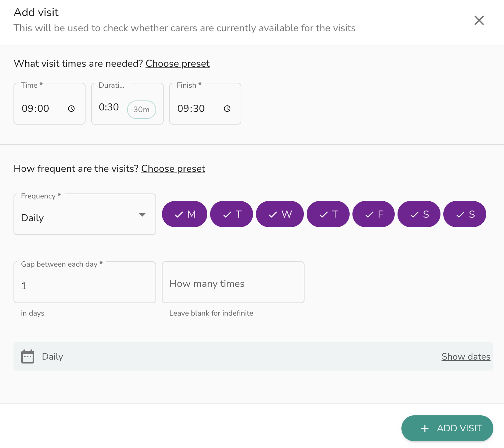Click the Duration input showing 0:30
Screen dimensions: 504x448
tap(109, 107)
